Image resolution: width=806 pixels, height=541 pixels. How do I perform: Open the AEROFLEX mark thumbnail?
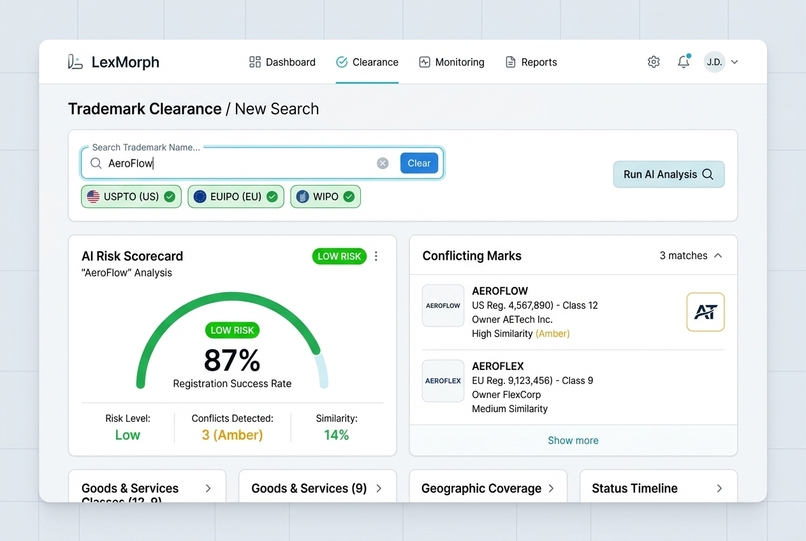tap(443, 381)
